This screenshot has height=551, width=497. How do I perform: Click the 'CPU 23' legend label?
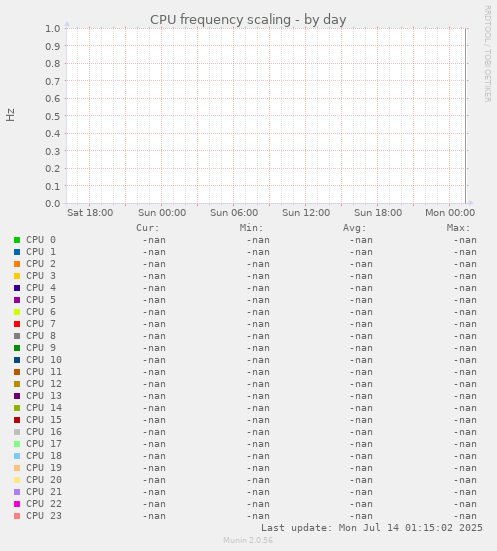click(x=44, y=516)
